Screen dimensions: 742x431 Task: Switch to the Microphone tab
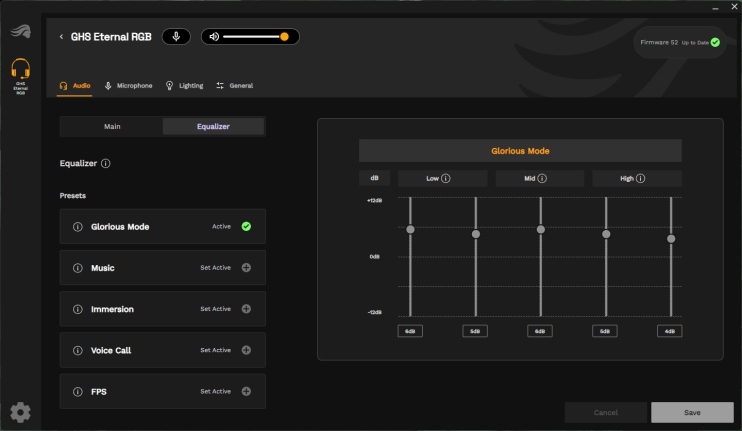pyautogui.click(x=129, y=86)
